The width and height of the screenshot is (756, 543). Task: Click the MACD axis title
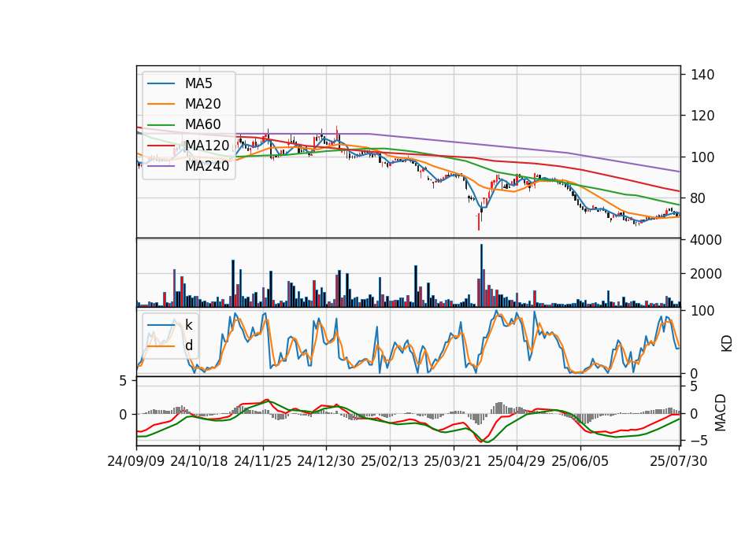tap(721, 412)
